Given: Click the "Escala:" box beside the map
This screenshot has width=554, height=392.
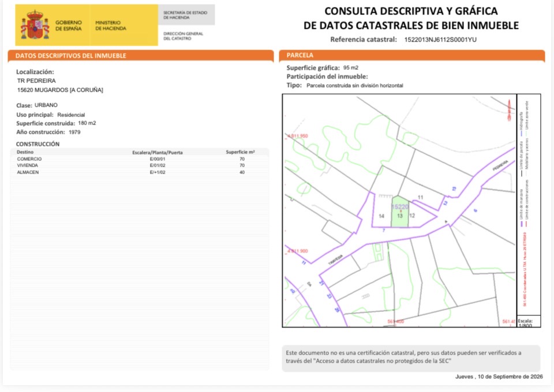Looking at the screenshot, I should (529, 321).
